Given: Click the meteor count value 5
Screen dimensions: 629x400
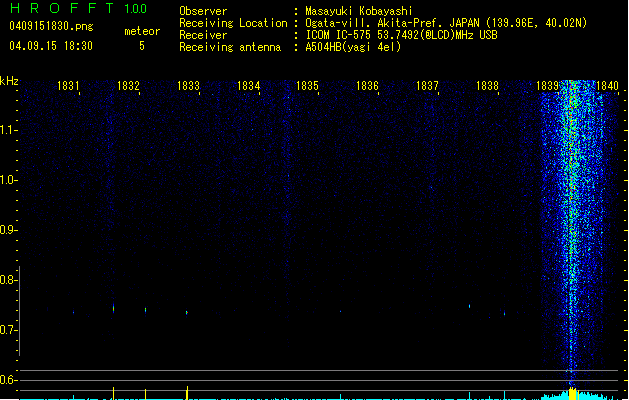Looking at the screenshot, I should pos(142,46).
